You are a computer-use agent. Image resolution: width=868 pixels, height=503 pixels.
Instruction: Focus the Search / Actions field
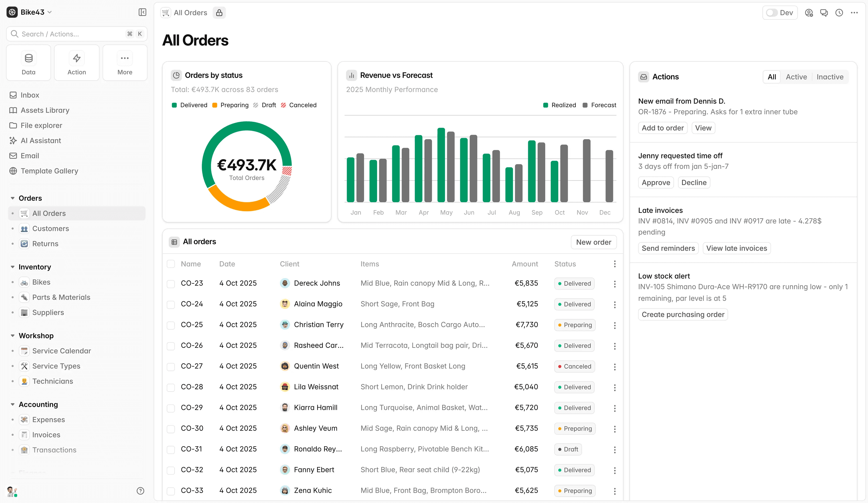point(76,34)
